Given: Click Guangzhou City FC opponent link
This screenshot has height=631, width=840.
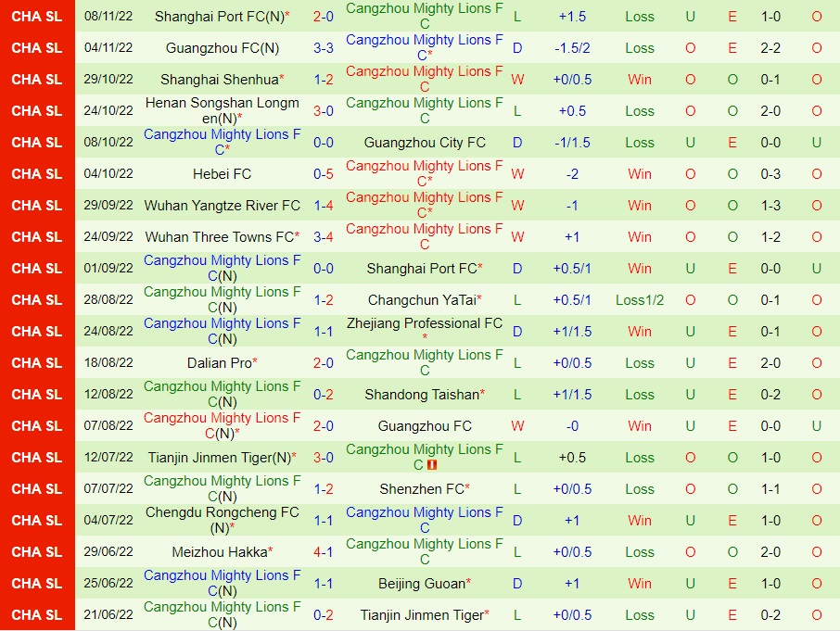Looking at the screenshot, I should (x=424, y=143).
